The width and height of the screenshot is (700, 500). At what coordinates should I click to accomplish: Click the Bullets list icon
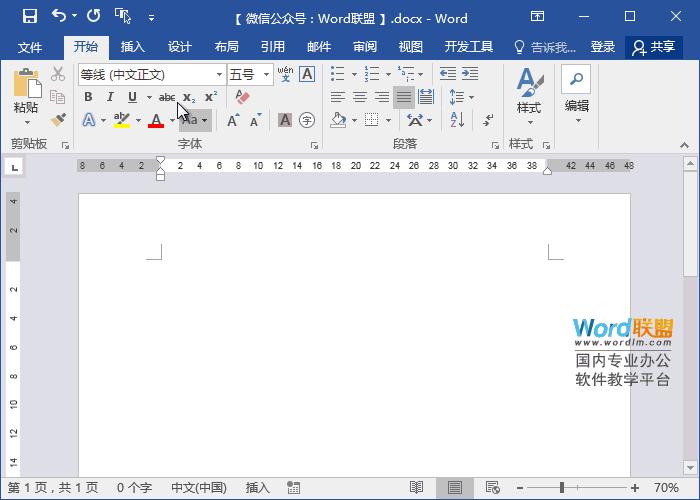pyautogui.click(x=338, y=74)
